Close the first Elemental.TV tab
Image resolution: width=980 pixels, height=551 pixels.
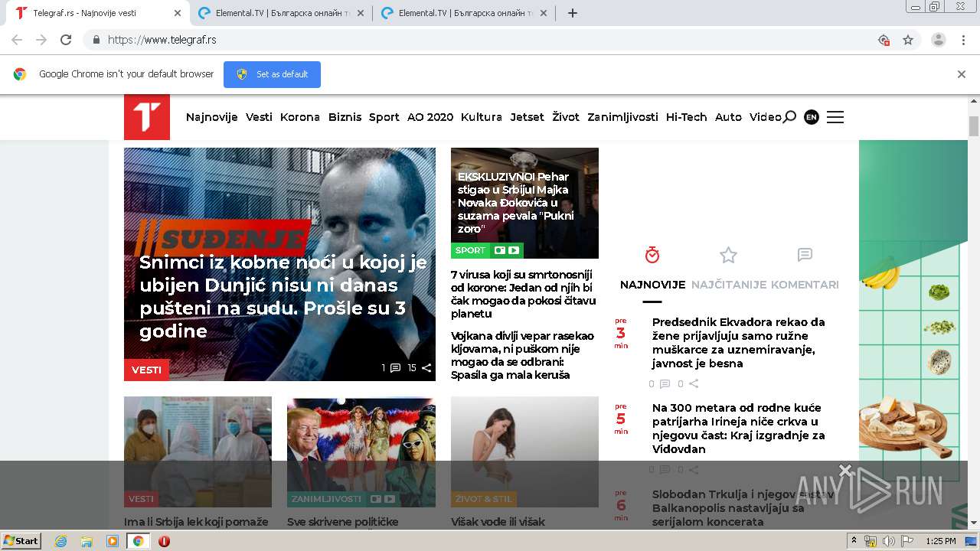tap(361, 13)
